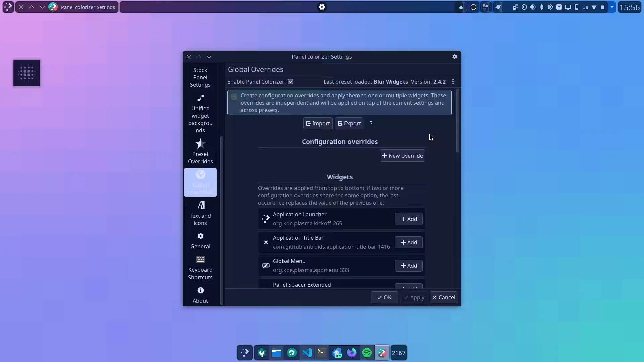The height and width of the screenshot is (362, 644).
Task: Click the Application Title Bar widget icon
Action: [266, 242]
